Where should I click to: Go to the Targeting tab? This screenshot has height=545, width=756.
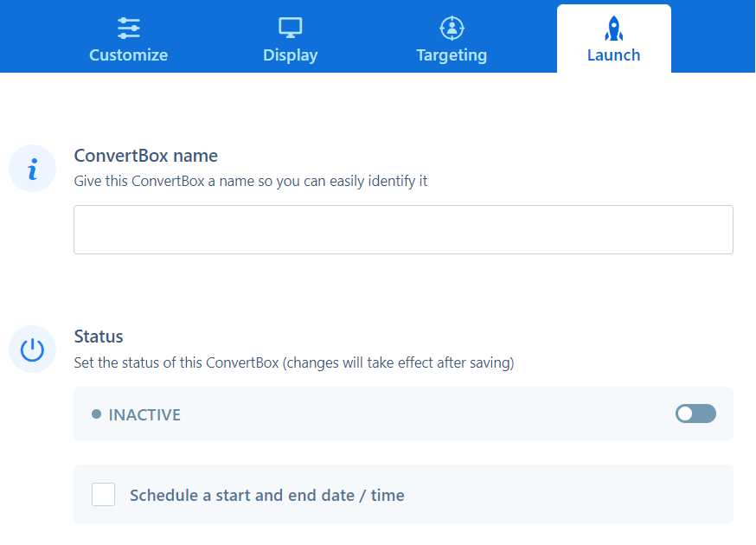click(452, 39)
